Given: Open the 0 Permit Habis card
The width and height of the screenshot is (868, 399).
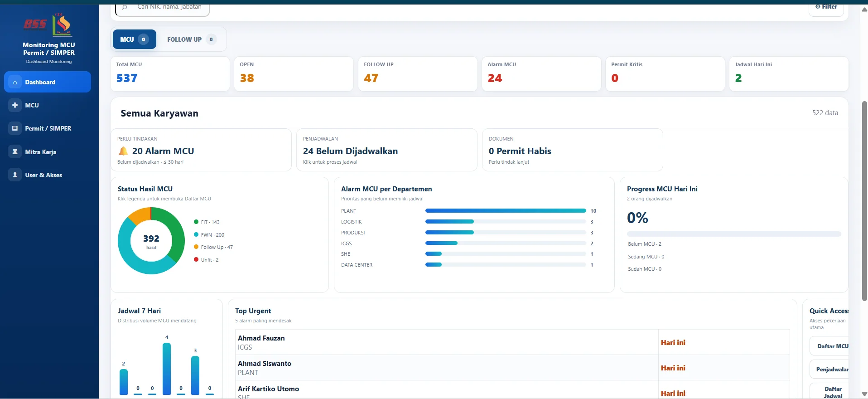Looking at the screenshot, I should (573, 150).
